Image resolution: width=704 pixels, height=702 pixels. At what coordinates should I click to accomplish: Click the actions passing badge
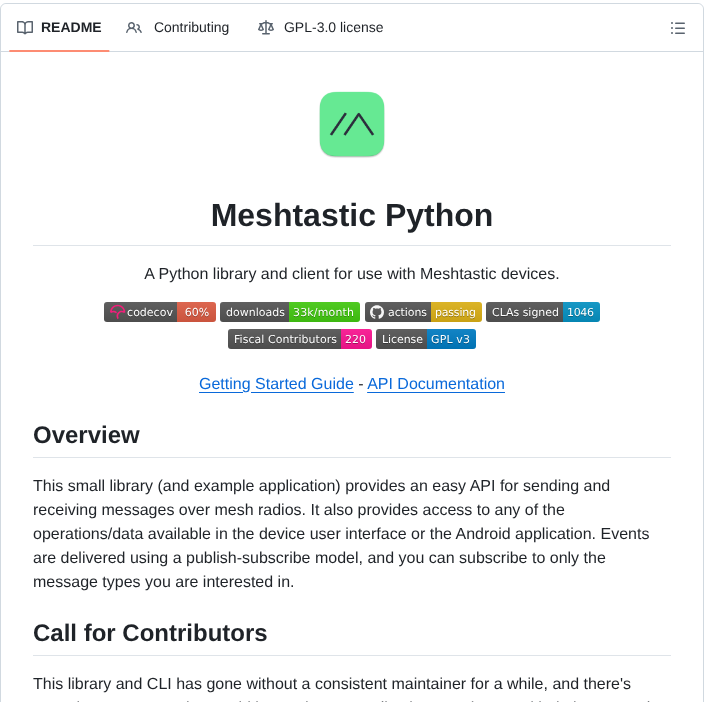423,312
